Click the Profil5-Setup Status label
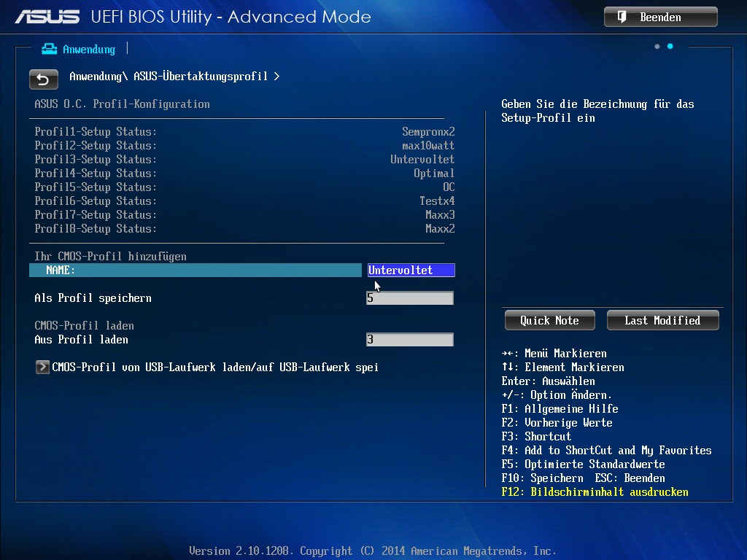747x560 pixels. tap(96, 187)
